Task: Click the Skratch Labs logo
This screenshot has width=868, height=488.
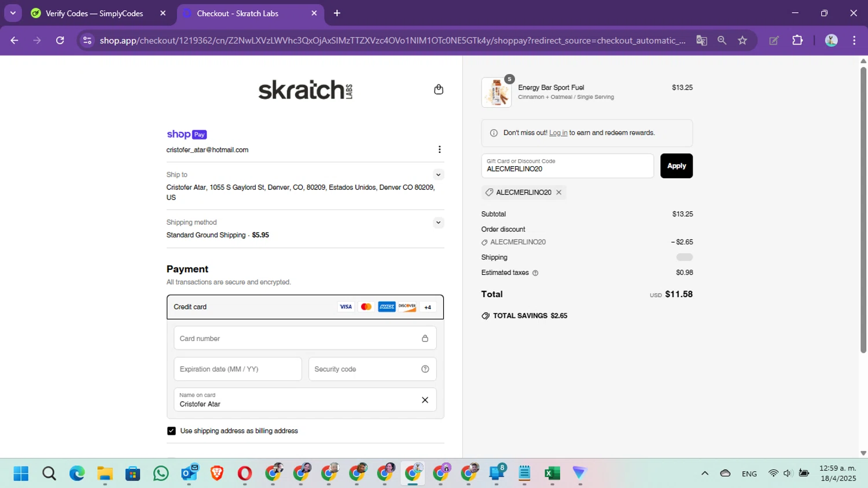Action: click(x=305, y=90)
